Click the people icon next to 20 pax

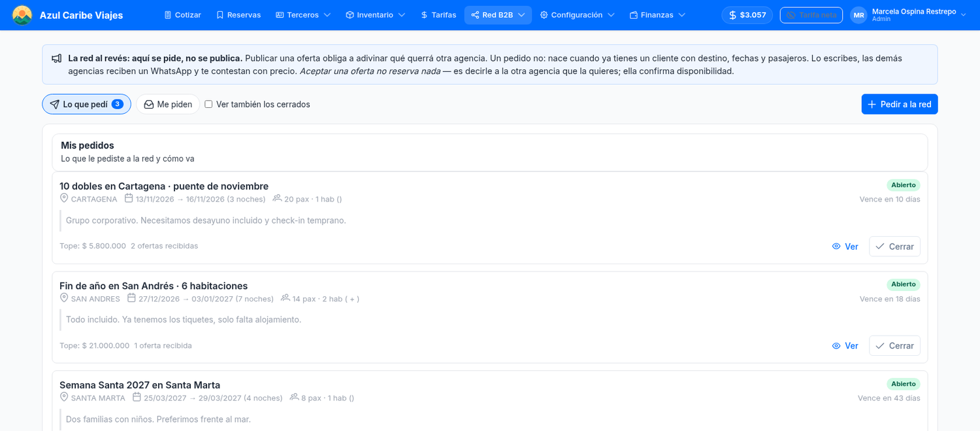click(x=277, y=198)
